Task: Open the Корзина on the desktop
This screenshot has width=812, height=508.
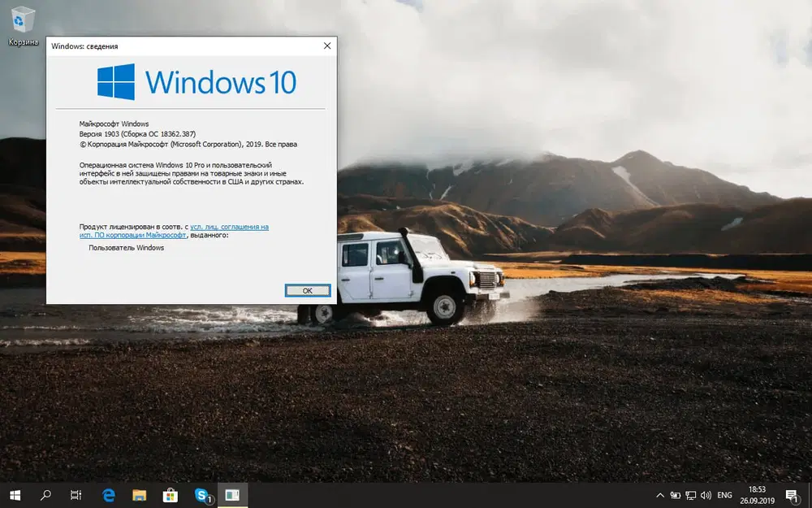Action: click(x=23, y=20)
